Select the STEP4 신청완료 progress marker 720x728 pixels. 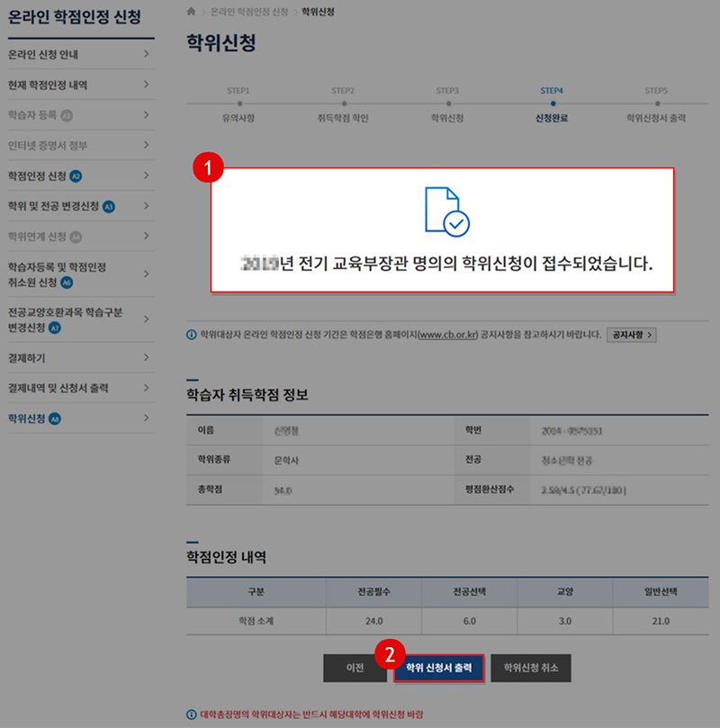552,104
